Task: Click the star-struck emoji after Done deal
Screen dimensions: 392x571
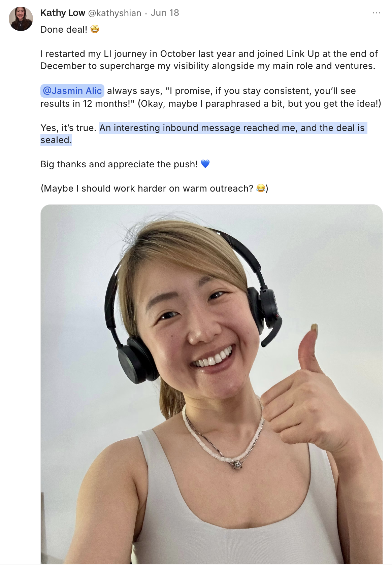Action: [95, 29]
